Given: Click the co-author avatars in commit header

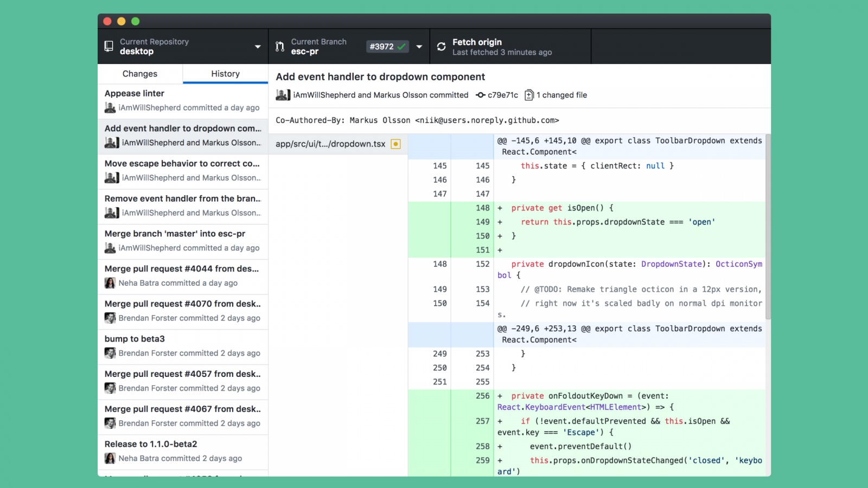Looking at the screenshot, I should (283, 95).
